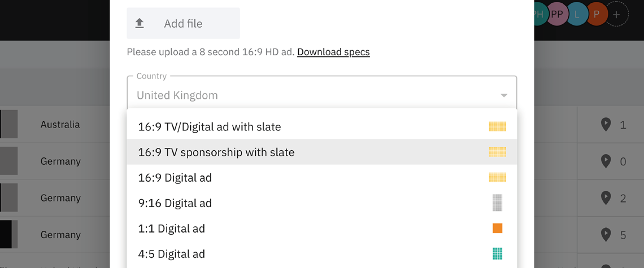Viewport: 644px width, 268px height.
Task: Pick the 1:1 Digital ad option
Action: pos(322,229)
